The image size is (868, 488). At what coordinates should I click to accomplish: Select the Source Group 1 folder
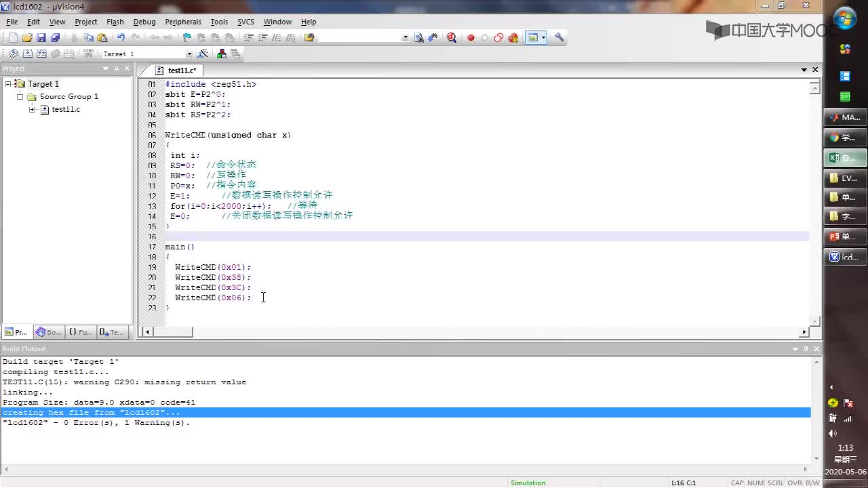click(x=68, y=96)
